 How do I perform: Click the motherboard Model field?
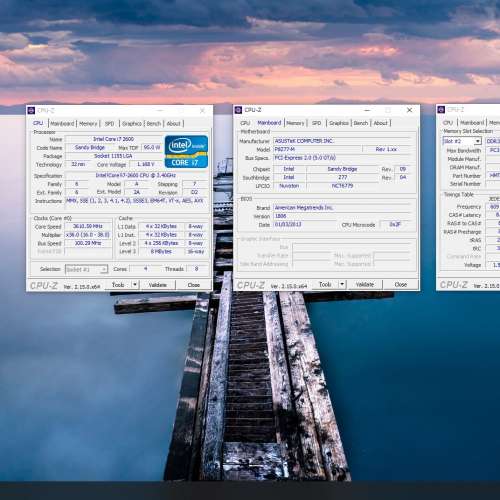pyautogui.click(x=317, y=149)
